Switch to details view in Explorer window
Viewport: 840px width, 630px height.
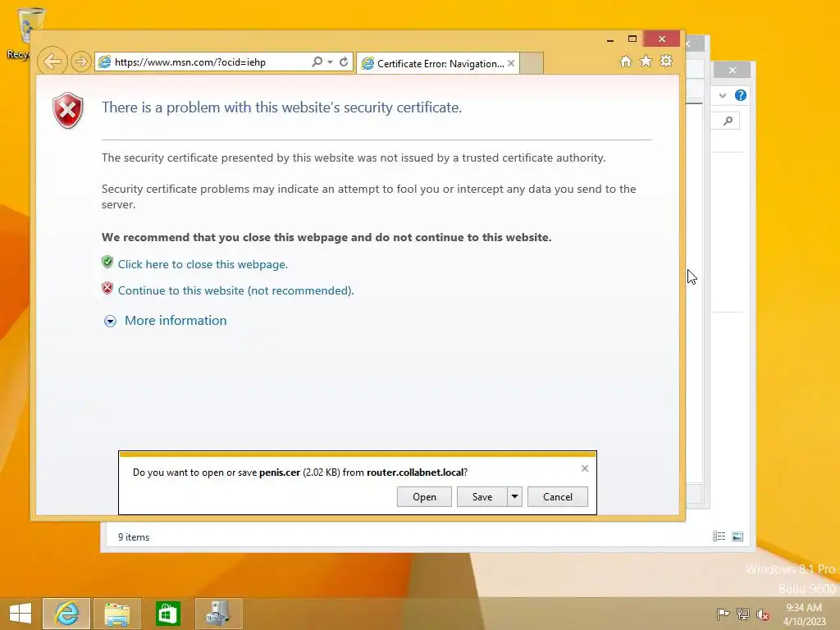pos(719,536)
